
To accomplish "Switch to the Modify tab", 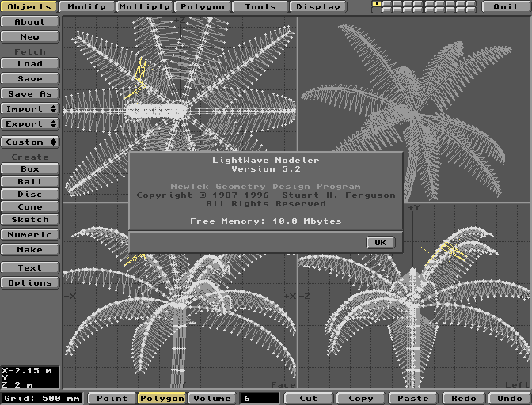I will click(87, 7).
